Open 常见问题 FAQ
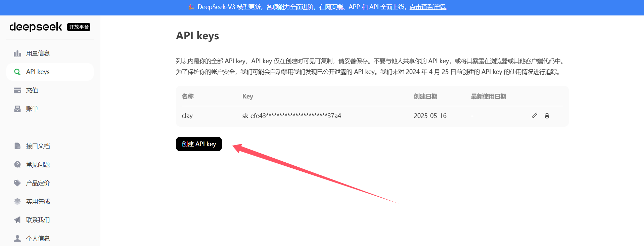 [x=50, y=164]
